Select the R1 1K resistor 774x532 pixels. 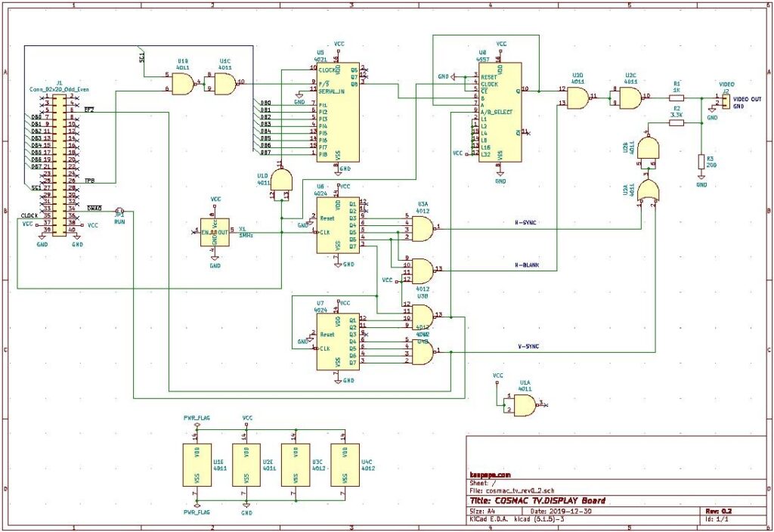pyautogui.click(x=677, y=97)
